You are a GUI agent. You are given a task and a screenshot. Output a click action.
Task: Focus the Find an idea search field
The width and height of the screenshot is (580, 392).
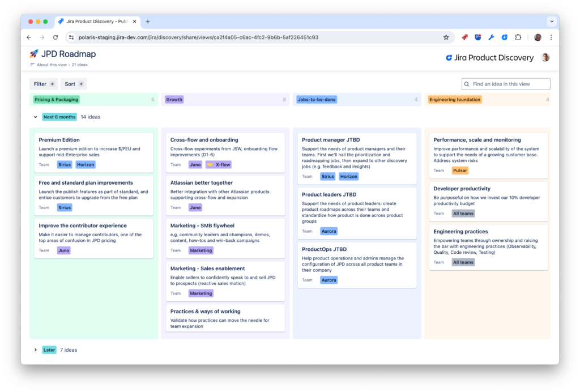click(x=506, y=84)
